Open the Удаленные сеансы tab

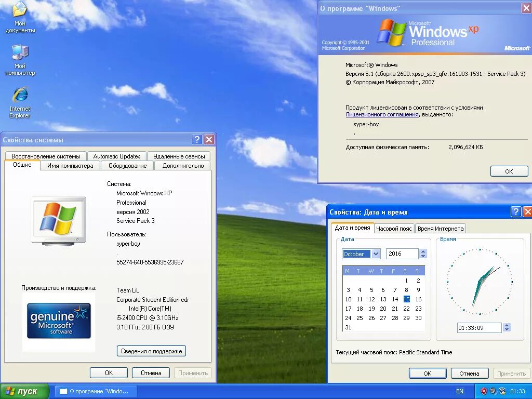pyautogui.click(x=179, y=156)
